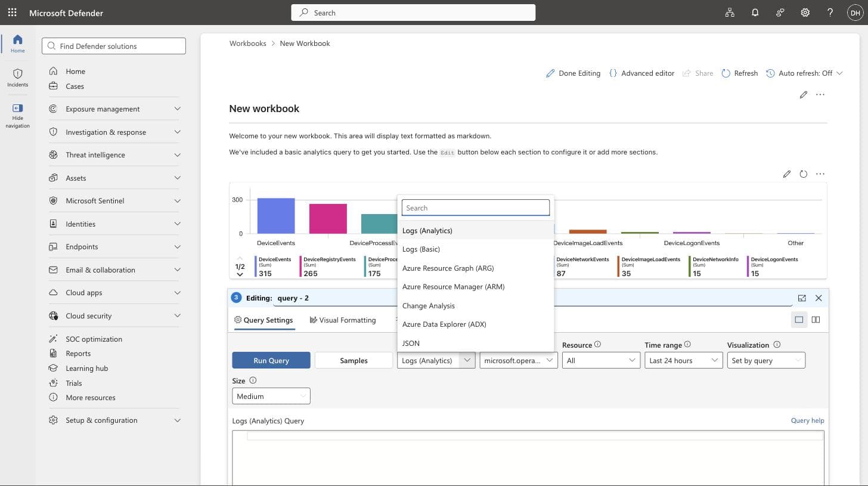Viewport: 868px width, 486px height.
Task: Open the settings gear in header
Action: pyautogui.click(x=805, y=13)
